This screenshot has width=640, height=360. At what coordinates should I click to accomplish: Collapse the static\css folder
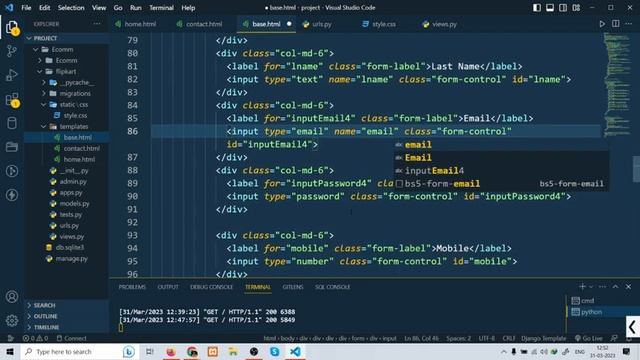coord(44,104)
